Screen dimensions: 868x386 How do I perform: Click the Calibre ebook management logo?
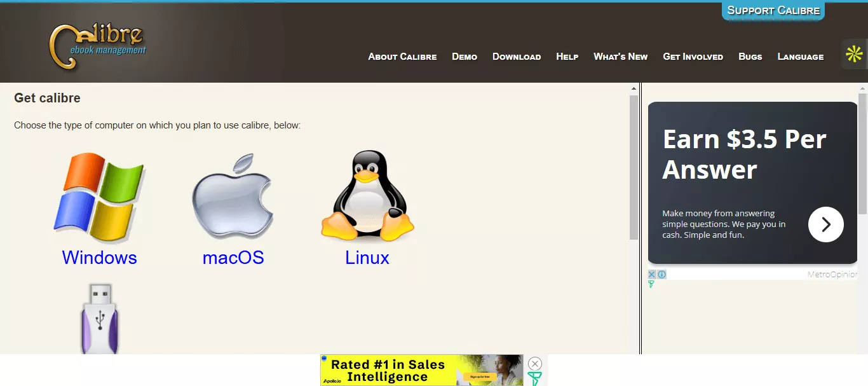tap(97, 46)
